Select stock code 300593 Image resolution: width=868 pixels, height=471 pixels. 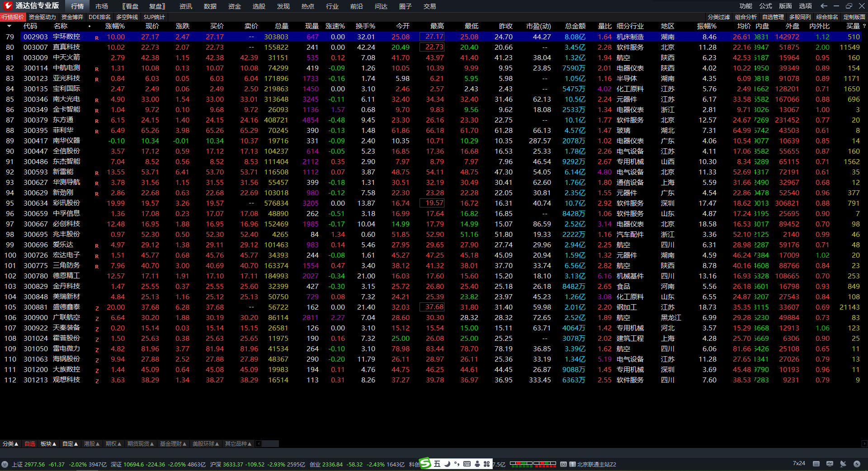click(x=36, y=172)
